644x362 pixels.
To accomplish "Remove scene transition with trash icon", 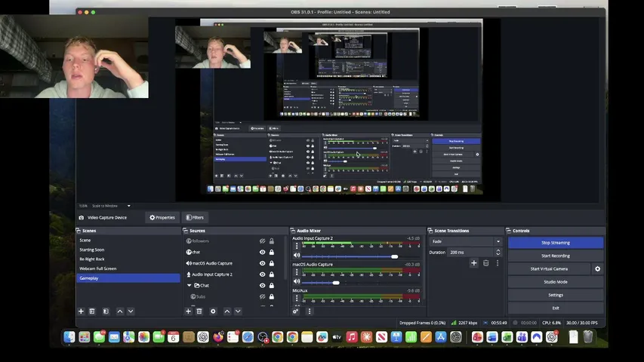I will 486,262.
